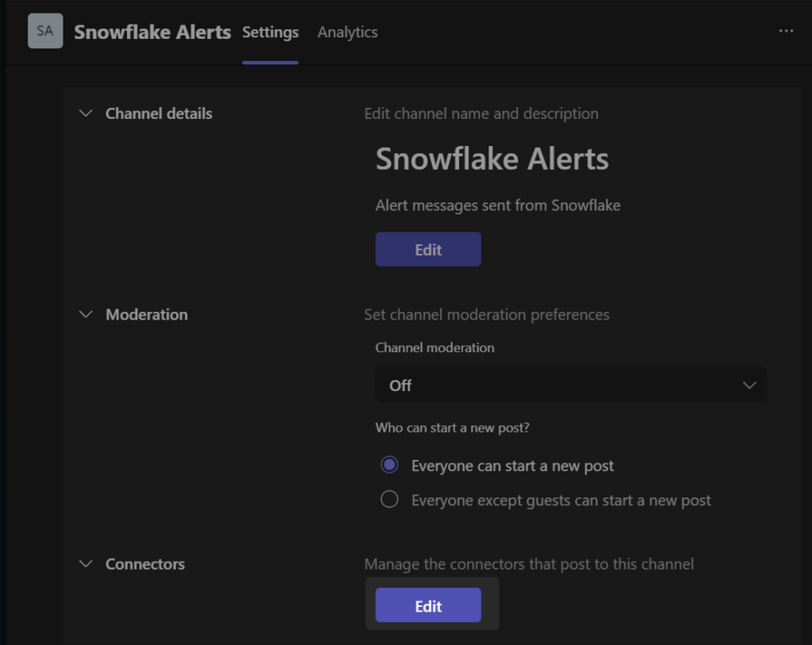This screenshot has width=812, height=645.
Task: Switch to the Analytics tab
Action: point(347,33)
